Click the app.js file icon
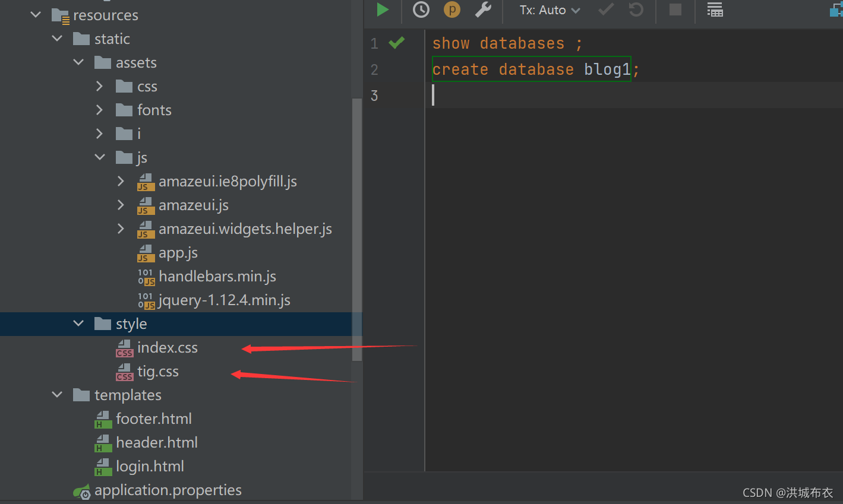Screen dimensions: 843x504 pyautogui.click(x=146, y=253)
